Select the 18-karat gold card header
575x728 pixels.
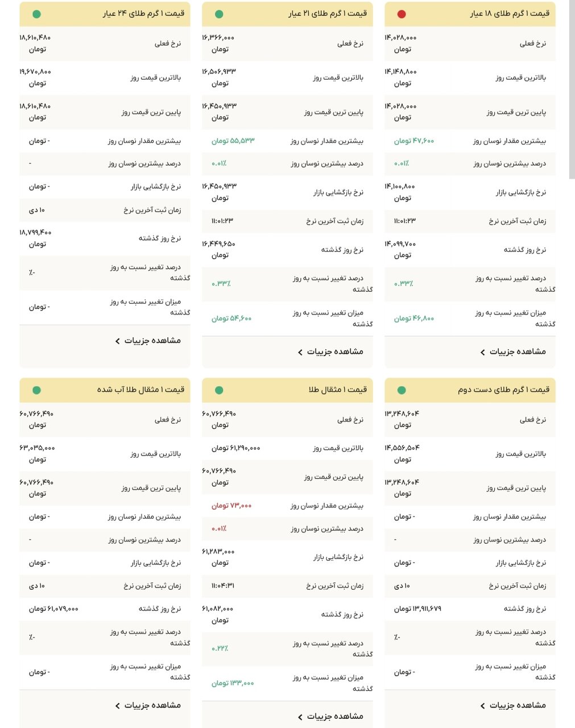tap(470, 14)
